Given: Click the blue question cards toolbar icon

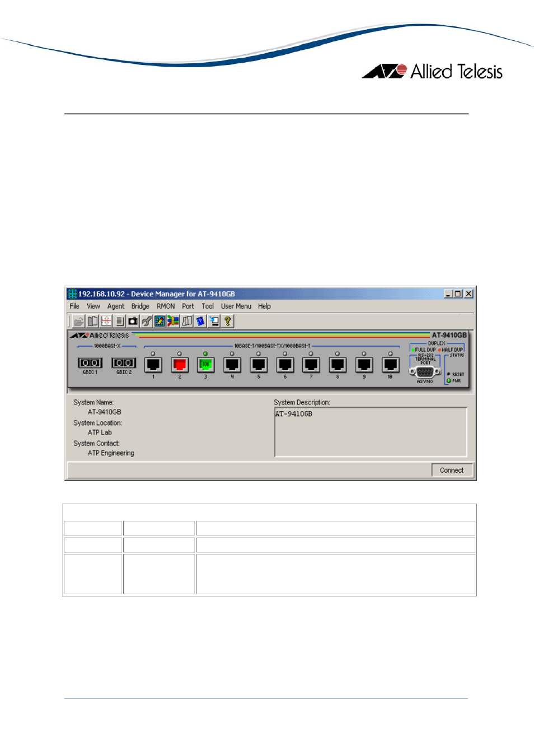Looking at the screenshot, I should pos(200,321).
